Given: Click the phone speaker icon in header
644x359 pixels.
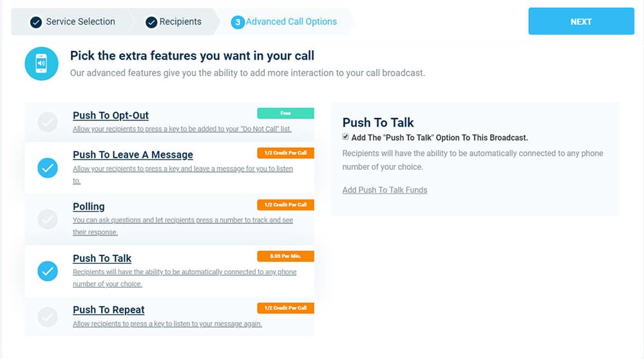Looking at the screenshot, I should 41,64.
